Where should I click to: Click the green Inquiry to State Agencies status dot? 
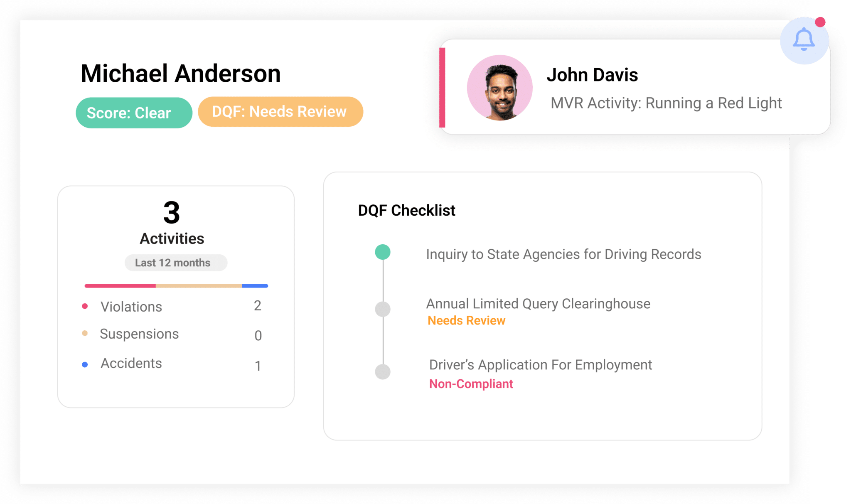382,252
